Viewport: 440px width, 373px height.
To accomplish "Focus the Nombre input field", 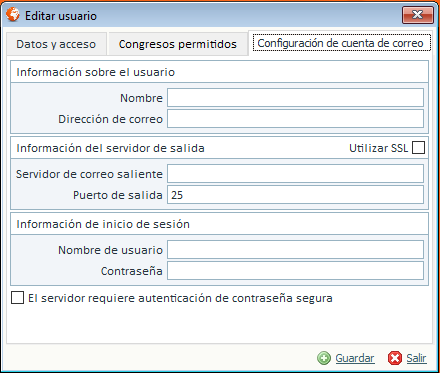I will [295, 98].
